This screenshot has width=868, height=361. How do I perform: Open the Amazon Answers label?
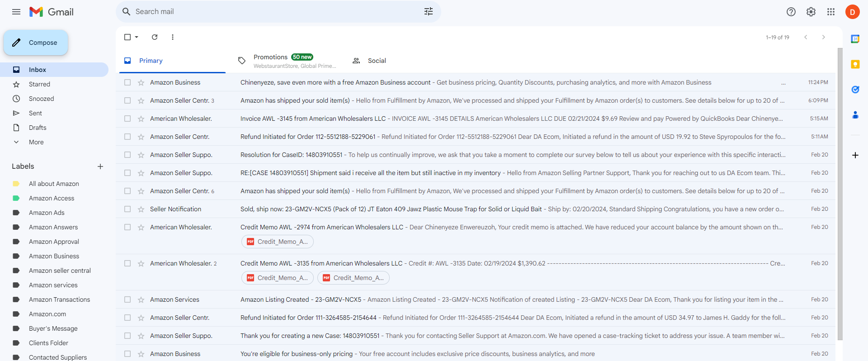(54, 227)
